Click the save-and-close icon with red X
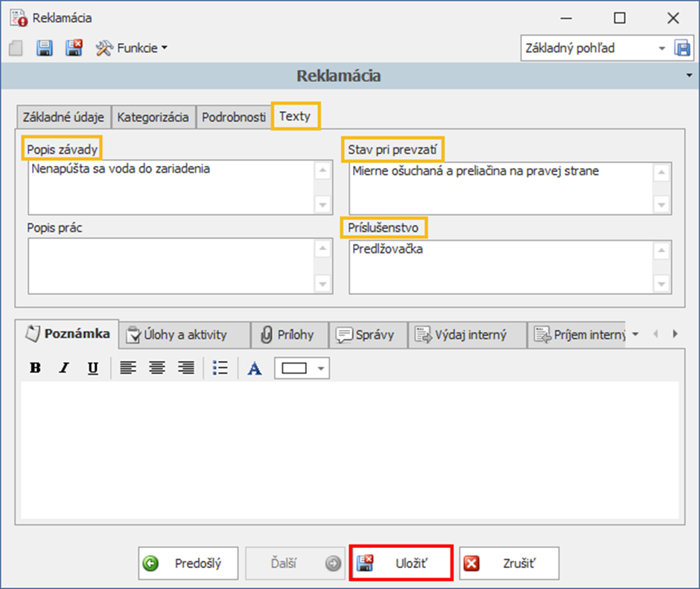This screenshot has width=700, height=589. click(74, 48)
